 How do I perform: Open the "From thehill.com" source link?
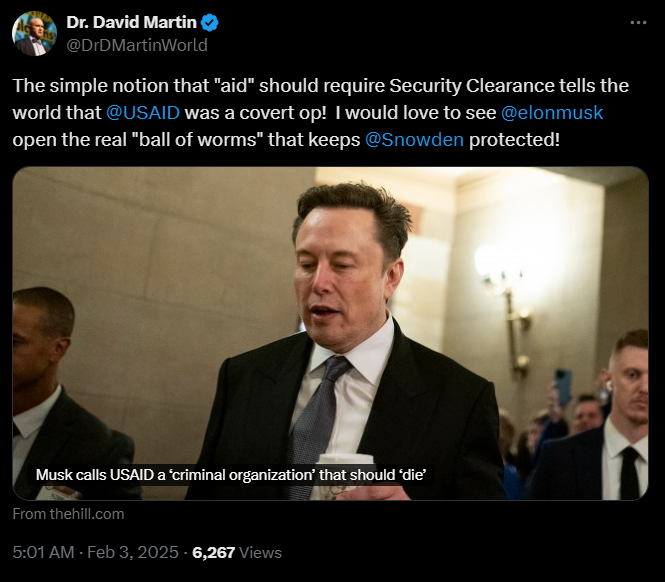(69, 514)
